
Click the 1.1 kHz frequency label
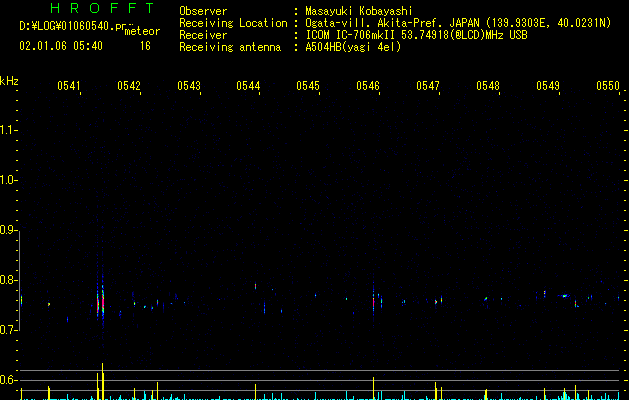coord(8,130)
